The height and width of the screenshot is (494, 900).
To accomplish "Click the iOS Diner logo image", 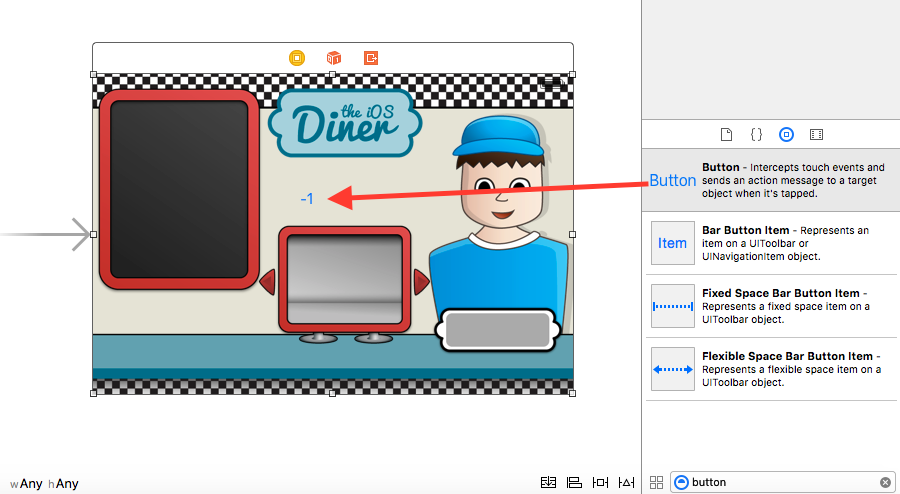I will coord(345,123).
